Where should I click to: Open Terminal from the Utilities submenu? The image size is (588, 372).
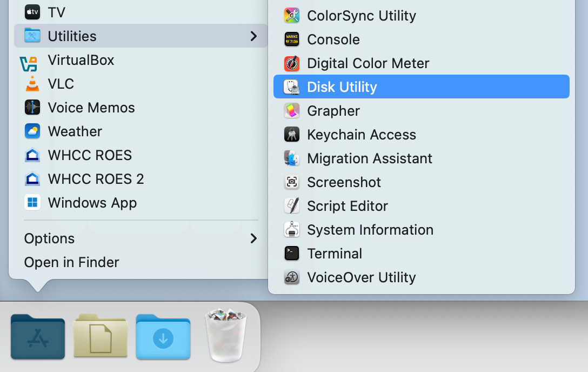click(335, 254)
